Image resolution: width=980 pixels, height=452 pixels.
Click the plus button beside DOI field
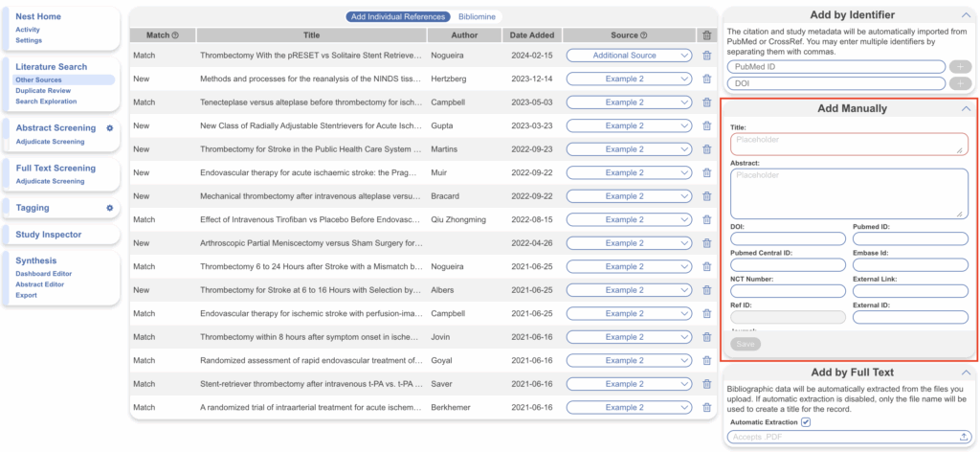tap(961, 84)
